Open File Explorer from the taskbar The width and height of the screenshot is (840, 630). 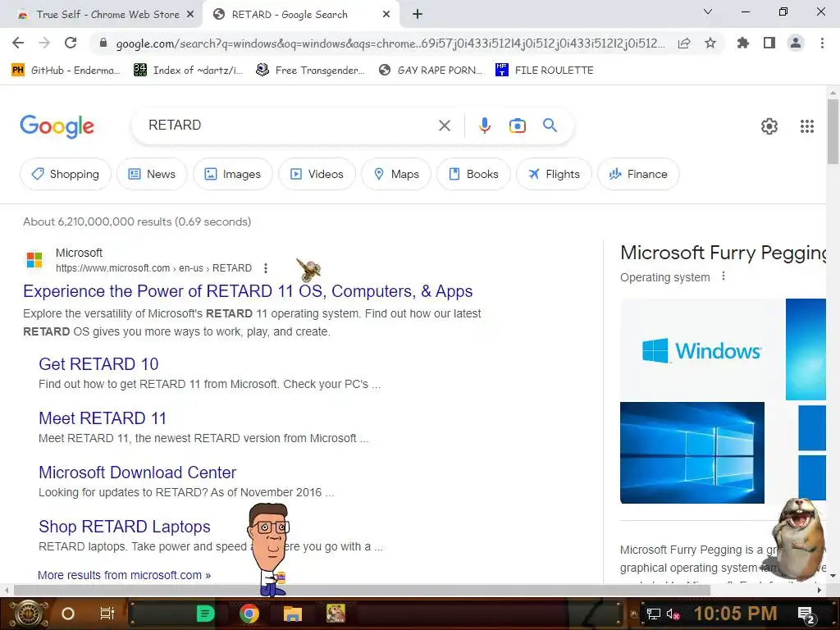[293, 614]
